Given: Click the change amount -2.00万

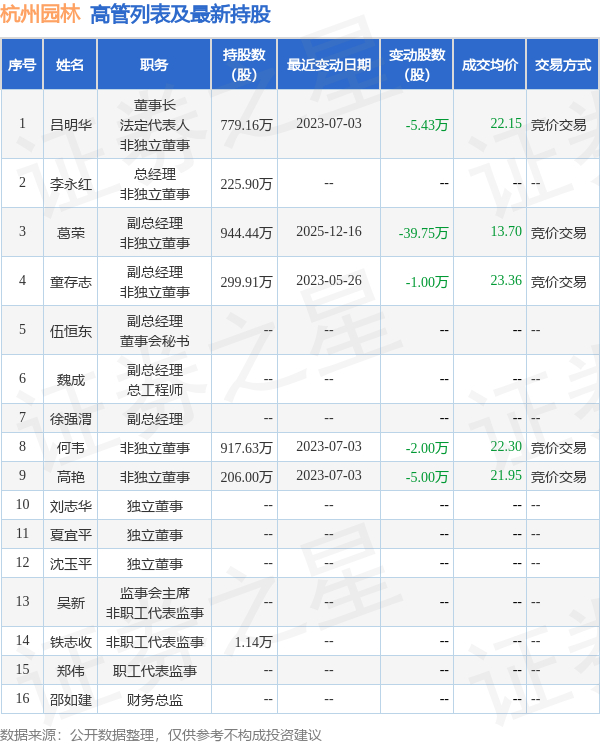Looking at the screenshot, I should (x=427, y=447).
